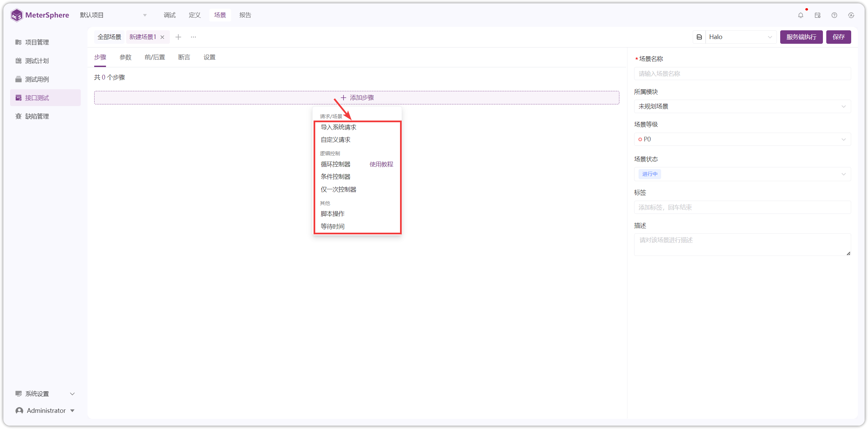Click the MeterSphere logo icon
The image size is (868, 429).
click(x=16, y=15)
